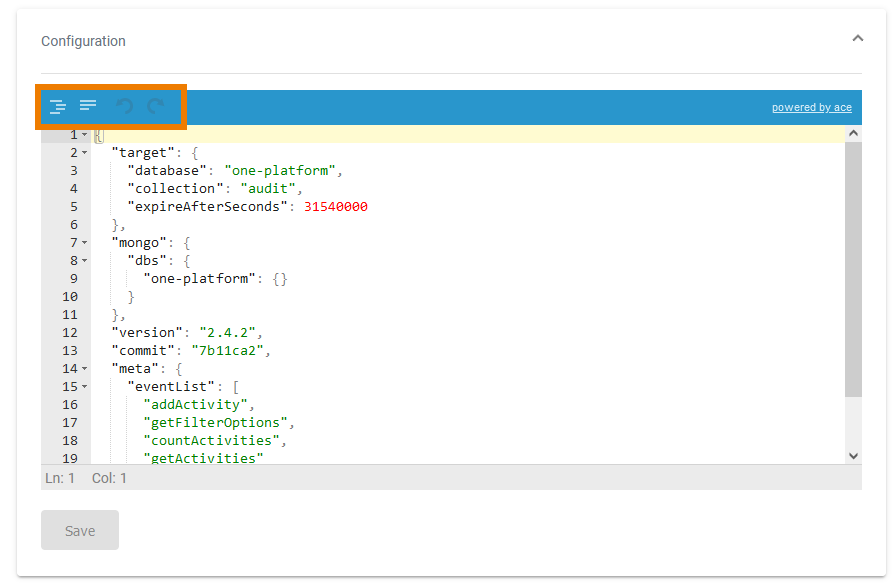Click the Save button

coord(79,530)
